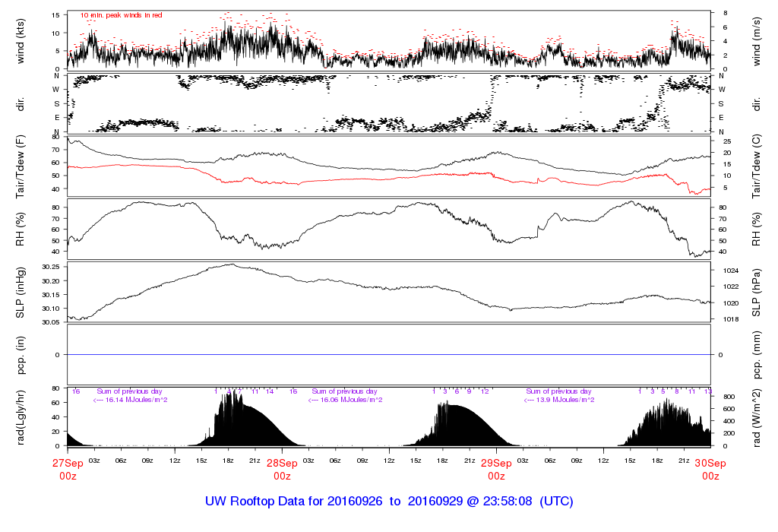Viewport: 778px width, 532px height.
Task: Select the 13.9 MJoules/m^2 daily sum text
Action: pos(559,400)
